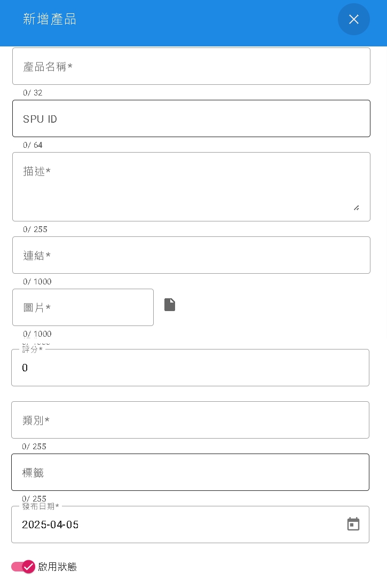This screenshot has width=387, height=588.
Task: Click into the SPU ID field
Action: 191,119
